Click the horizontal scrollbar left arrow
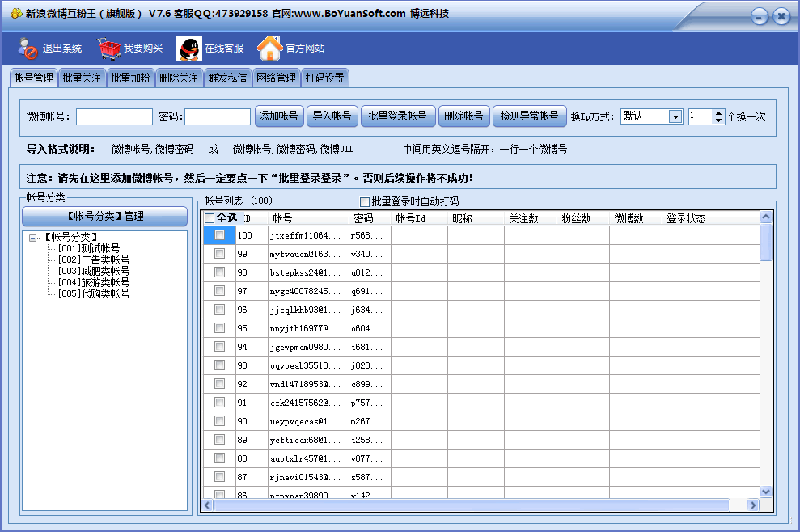800x532 pixels. coord(207,505)
